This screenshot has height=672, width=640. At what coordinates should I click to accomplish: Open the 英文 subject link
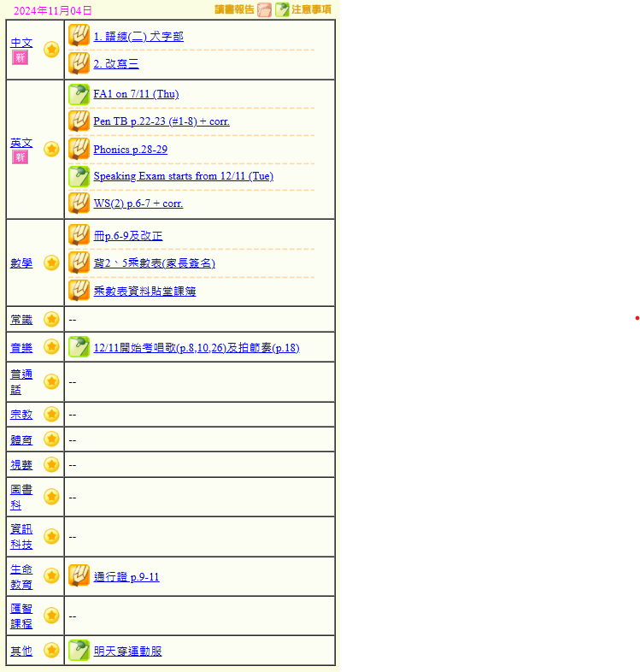click(21, 143)
